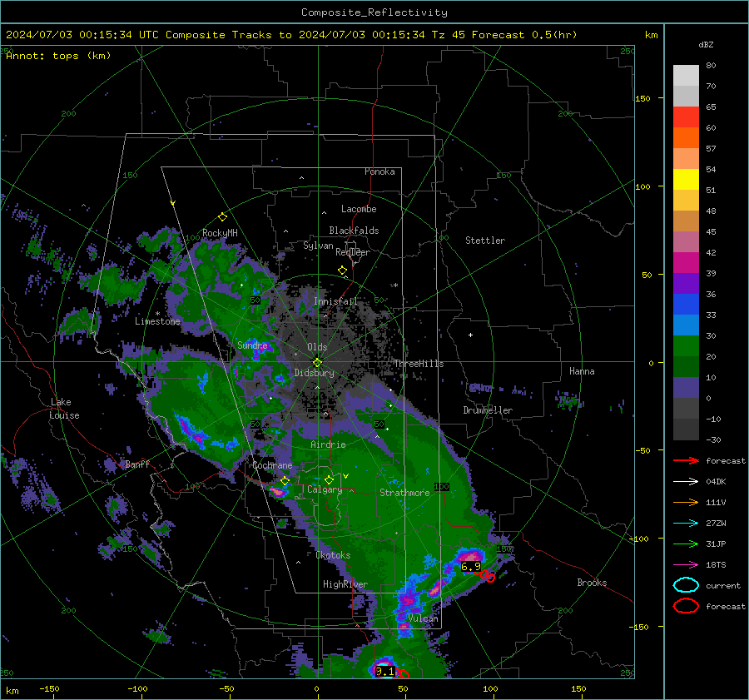Click the Composite_Reflectivity title
The width and height of the screenshot is (749, 700).
click(x=374, y=12)
